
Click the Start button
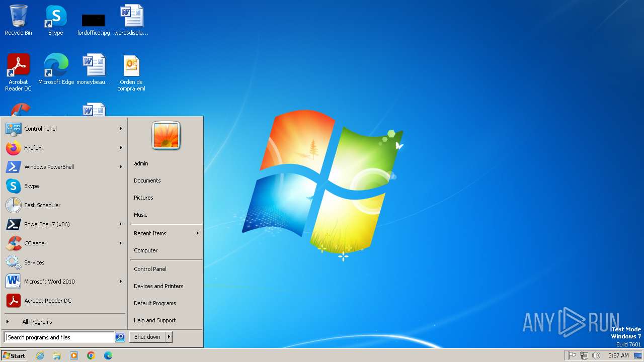[14, 355]
